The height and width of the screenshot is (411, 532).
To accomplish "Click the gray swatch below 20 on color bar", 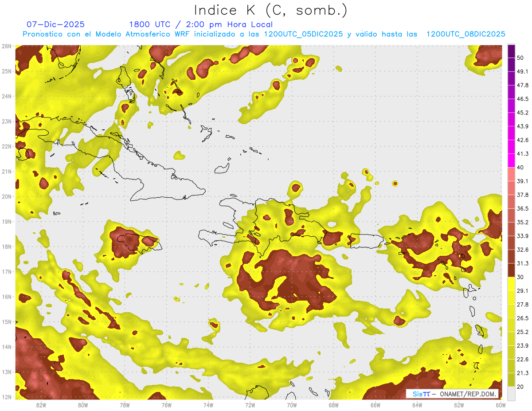I will (511, 393).
